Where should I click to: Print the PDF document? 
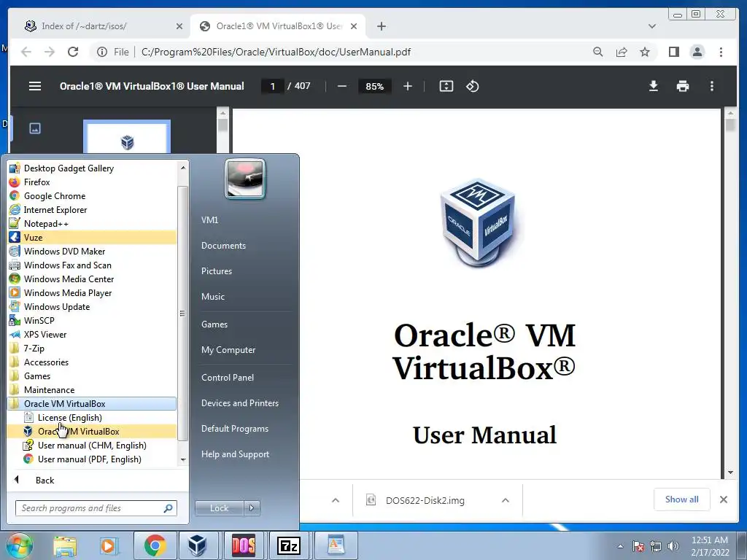click(x=683, y=86)
